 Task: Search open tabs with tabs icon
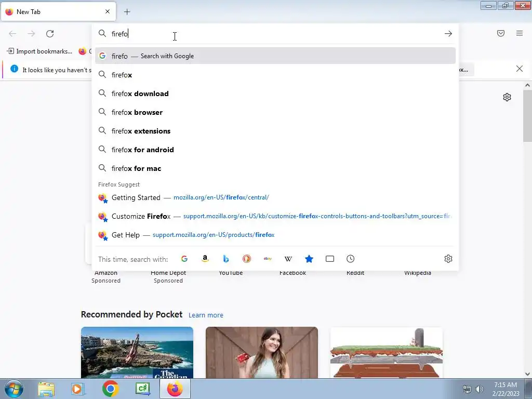pos(330,259)
